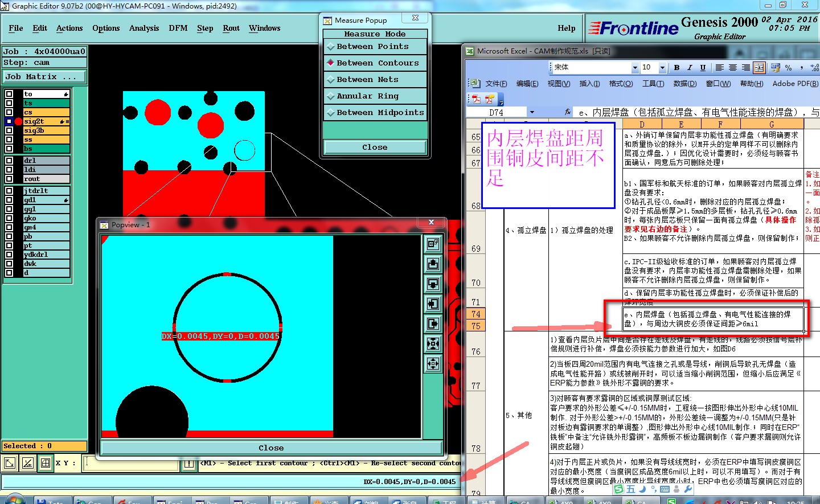Click percent style icon in Excel
Viewport: 820px width, 504px height.
pyautogui.click(x=789, y=68)
